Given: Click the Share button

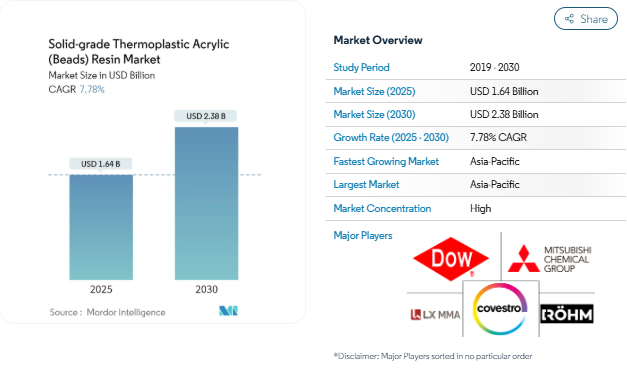Looking at the screenshot, I should (x=586, y=19).
